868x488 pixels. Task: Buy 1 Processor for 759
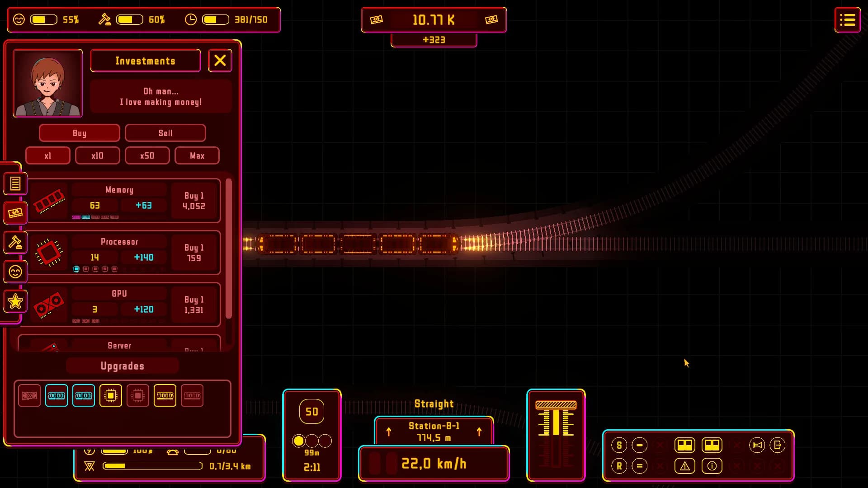tap(194, 253)
